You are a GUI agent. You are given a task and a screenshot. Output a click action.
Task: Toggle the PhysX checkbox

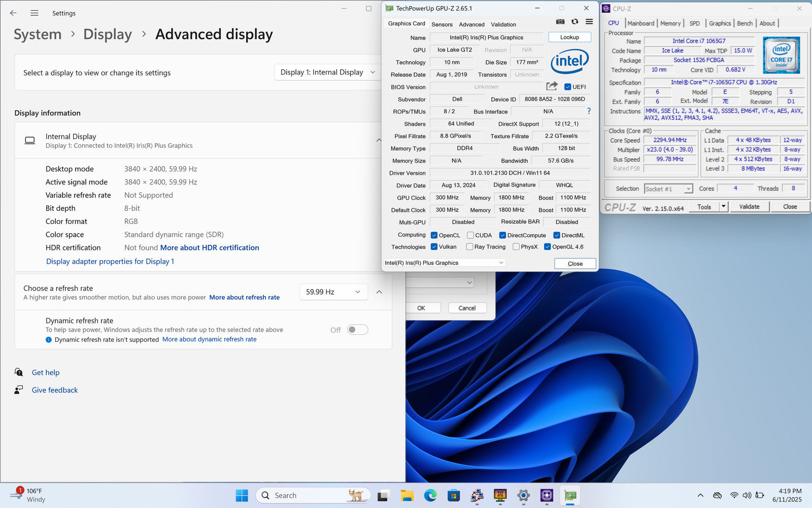[516, 247]
